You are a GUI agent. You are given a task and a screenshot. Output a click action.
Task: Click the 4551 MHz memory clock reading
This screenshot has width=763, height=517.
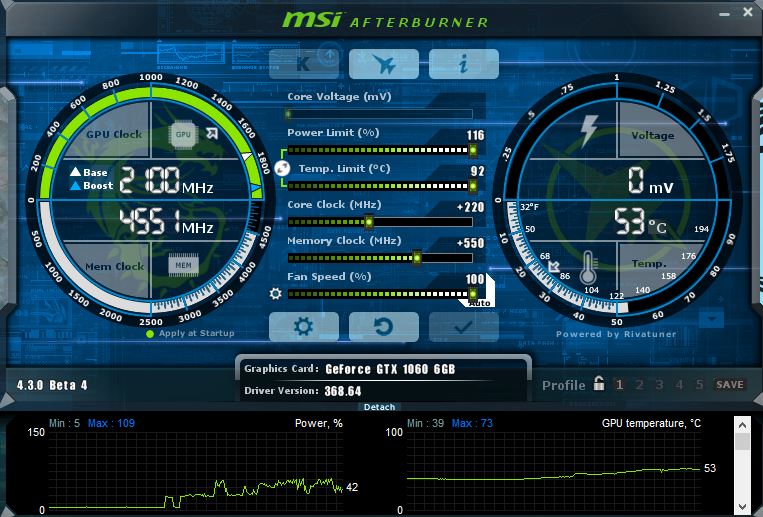tap(166, 222)
